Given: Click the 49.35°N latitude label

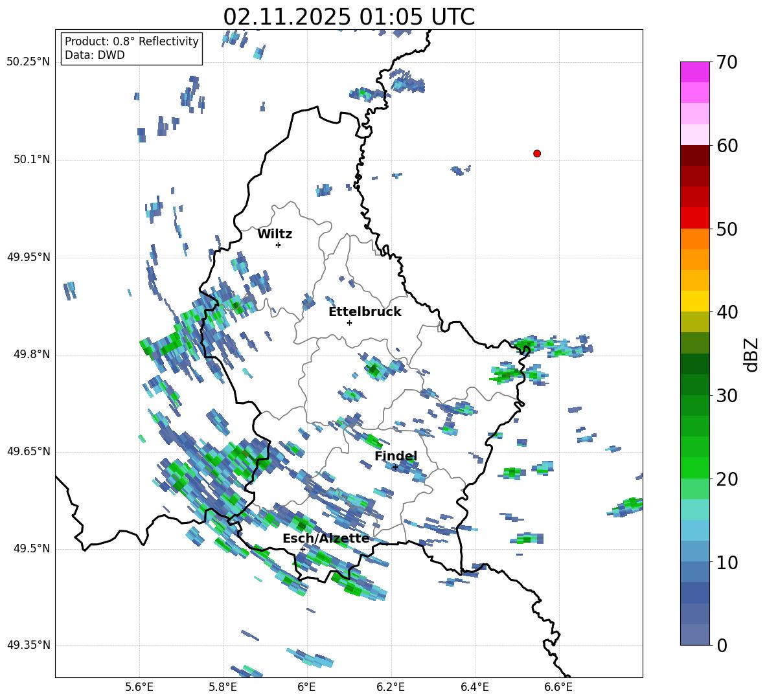Looking at the screenshot, I should click(x=29, y=645).
